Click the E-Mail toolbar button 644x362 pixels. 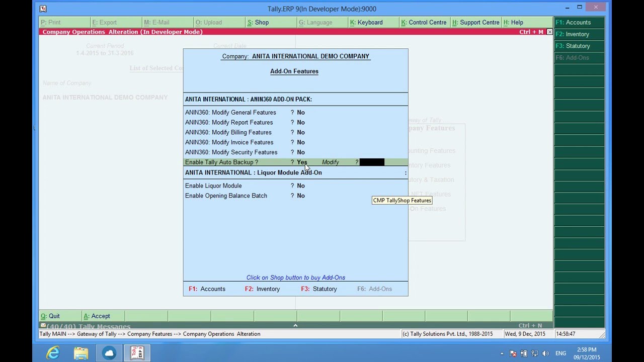168,22
